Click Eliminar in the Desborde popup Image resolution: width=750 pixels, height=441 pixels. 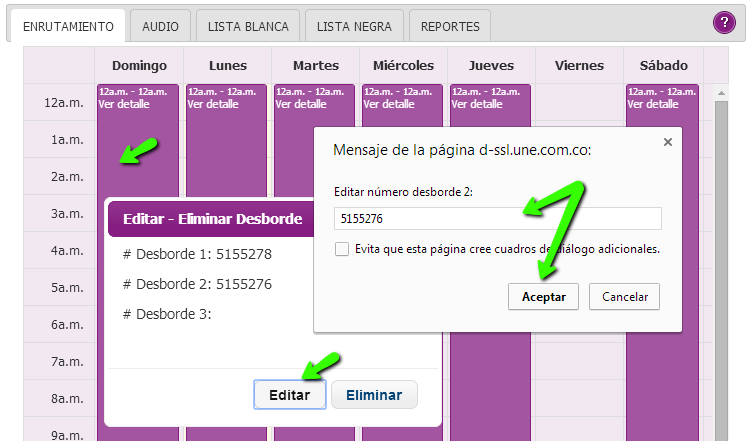[x=374, y=395]
